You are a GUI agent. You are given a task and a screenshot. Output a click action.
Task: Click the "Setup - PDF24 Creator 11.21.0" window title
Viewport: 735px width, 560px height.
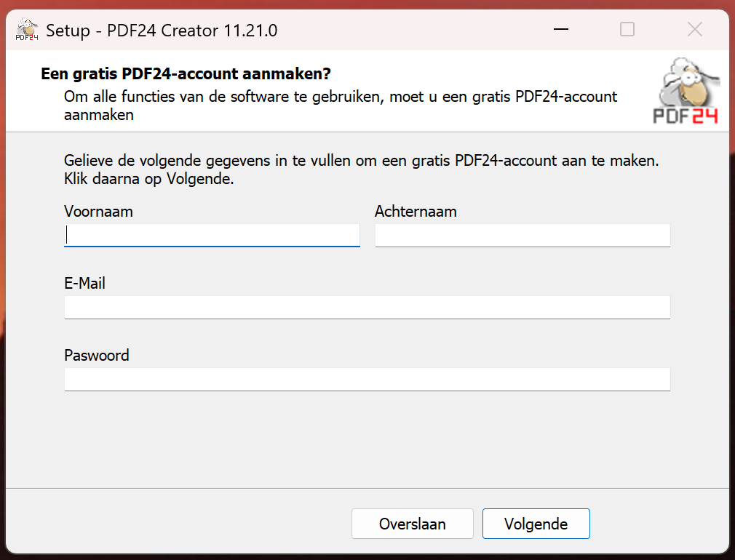[x=162, y=31]
